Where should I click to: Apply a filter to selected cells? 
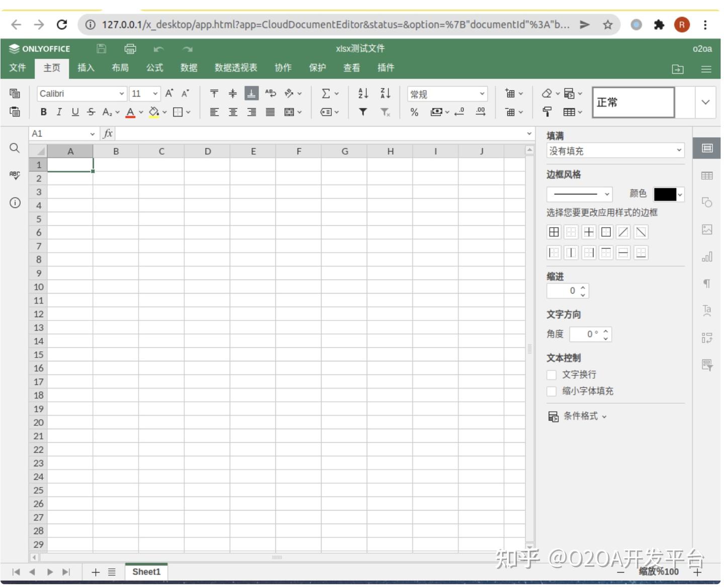point(363,112)
